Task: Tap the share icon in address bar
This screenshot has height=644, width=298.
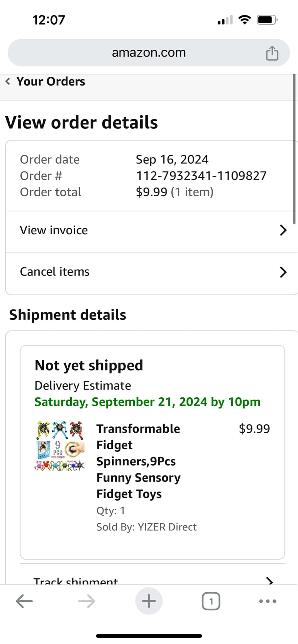Action: point(272,53)
